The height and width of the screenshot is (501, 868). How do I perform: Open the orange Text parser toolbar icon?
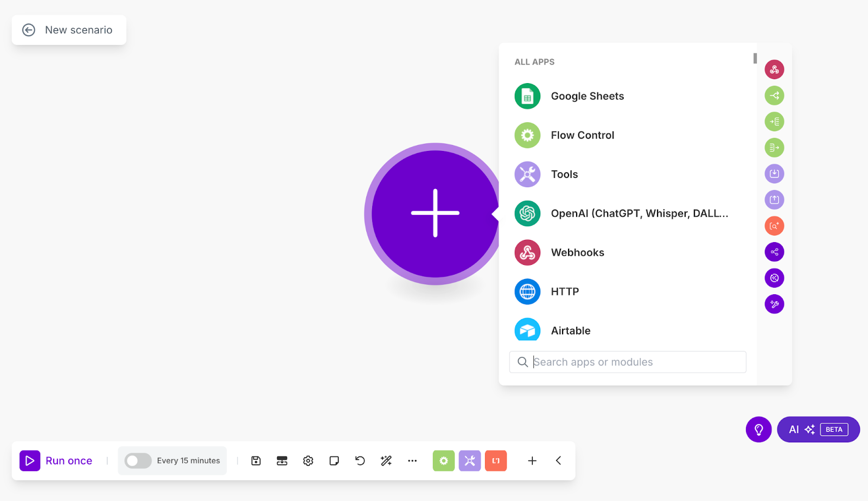click(x=496, y=461)
